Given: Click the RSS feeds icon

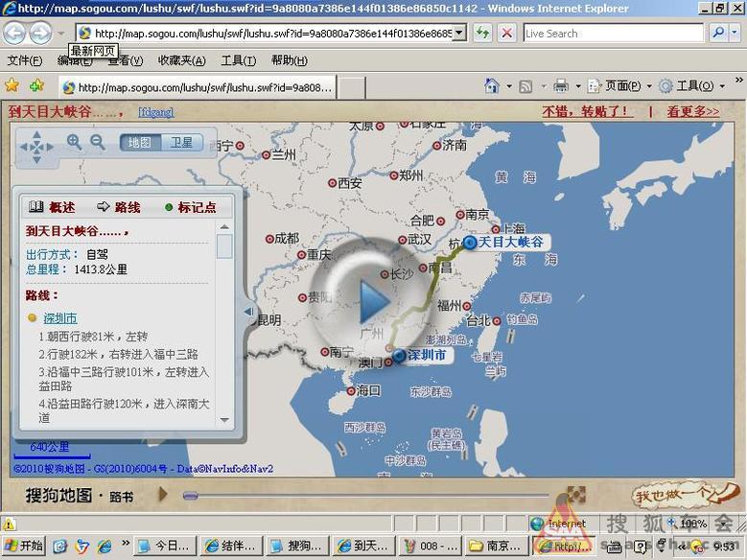Looking at the screenshot, I should pos(525,86).
